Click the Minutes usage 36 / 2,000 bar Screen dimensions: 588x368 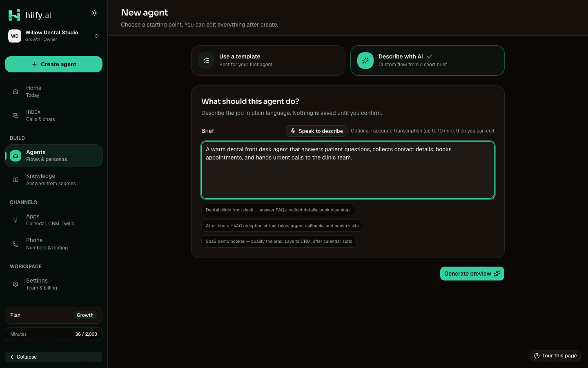(x=53, y=334)
